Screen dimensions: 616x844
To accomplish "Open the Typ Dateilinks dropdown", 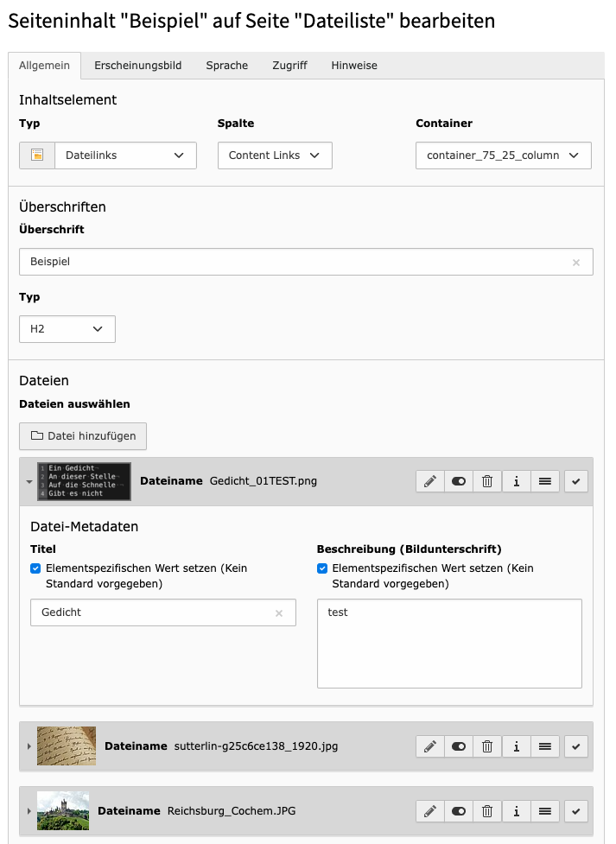I will tap(125, 155).
